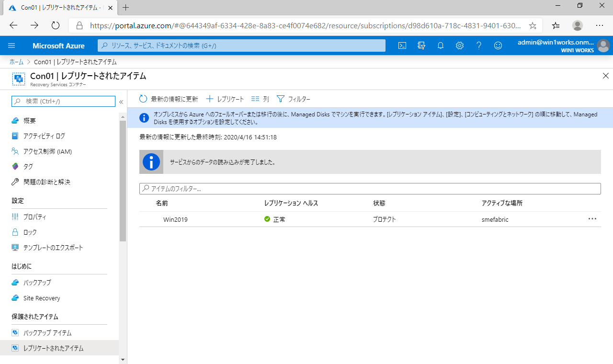Focus the Azure global search box
This screenshot has height=364, width=613.
241,45
